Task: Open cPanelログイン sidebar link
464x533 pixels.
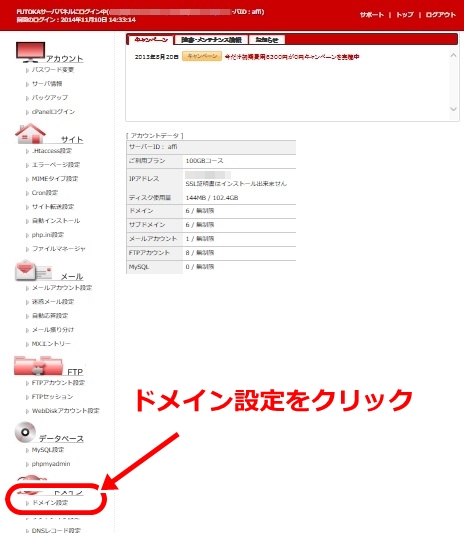Action: click(x=53, y=111)
